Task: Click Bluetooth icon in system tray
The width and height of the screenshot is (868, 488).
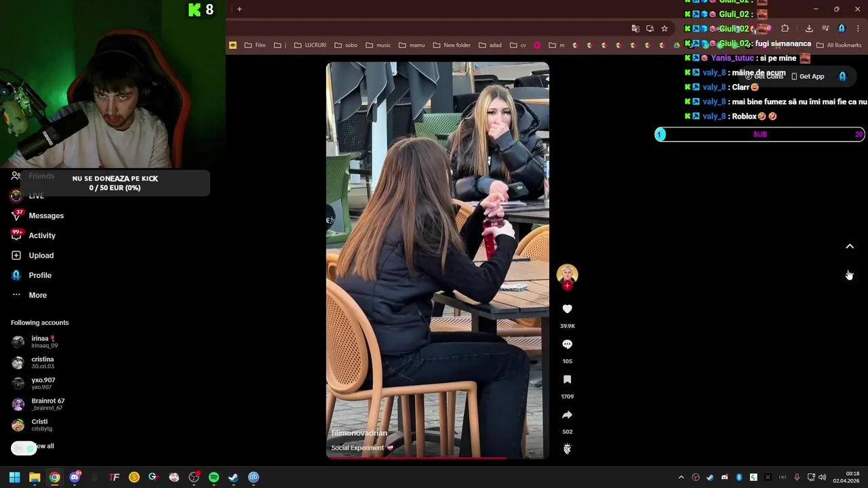Action: click(x=739, y=477)
